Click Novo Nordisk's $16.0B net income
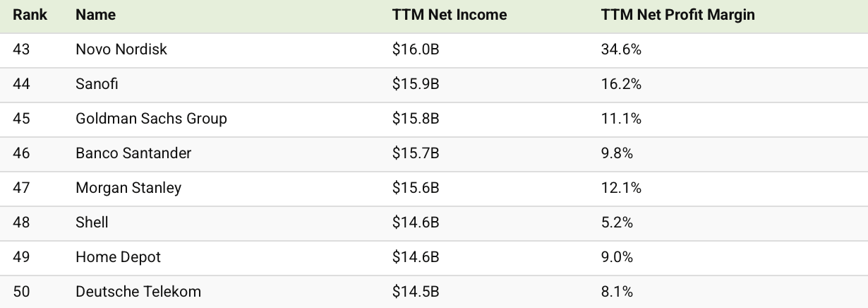Screen dimensions: 868x308 (x=416, y=49)
